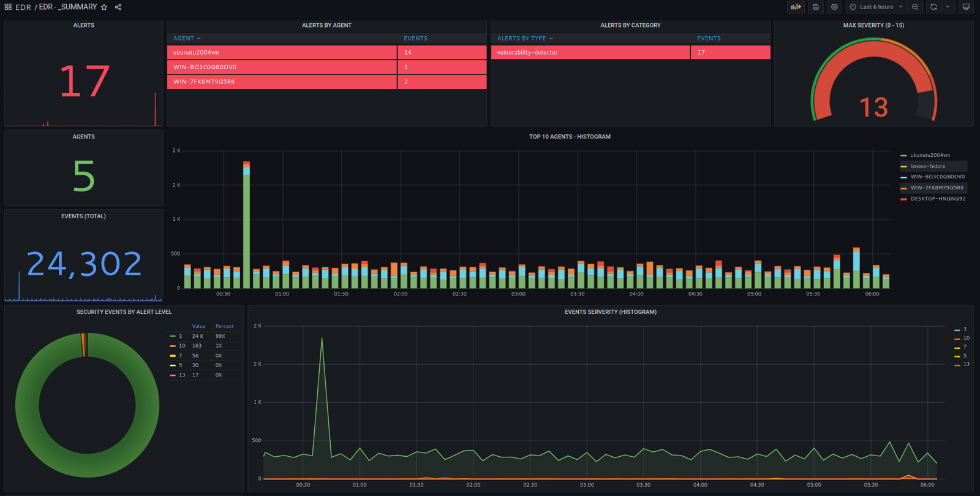This screenshot has width=980, height=496.
Task: Open the Alerts By Agent panel title menu
Action: click(326, 25)
